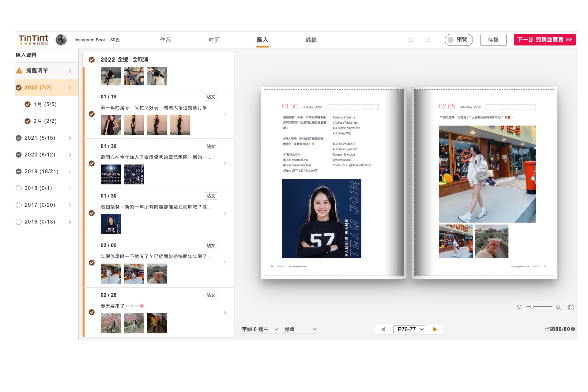This screenshot has height=392, width=588.
Task: Toggle the 2022 year checkbox in sidebar
Action: [19, 88]
